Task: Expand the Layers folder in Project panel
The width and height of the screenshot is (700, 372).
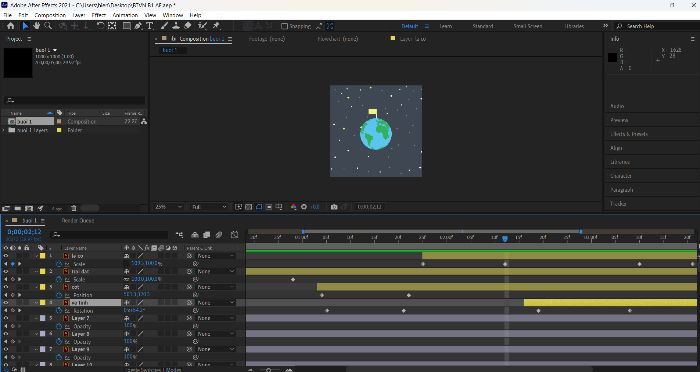Action: point(4,130)
